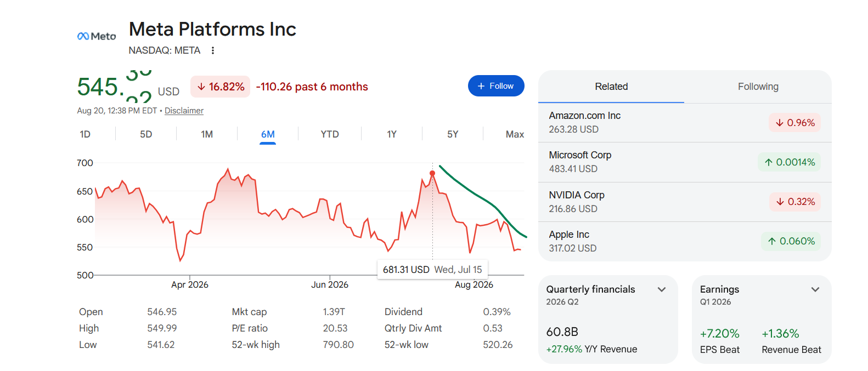
Task: Select the 6M chart range
Action: click(268, 134)
